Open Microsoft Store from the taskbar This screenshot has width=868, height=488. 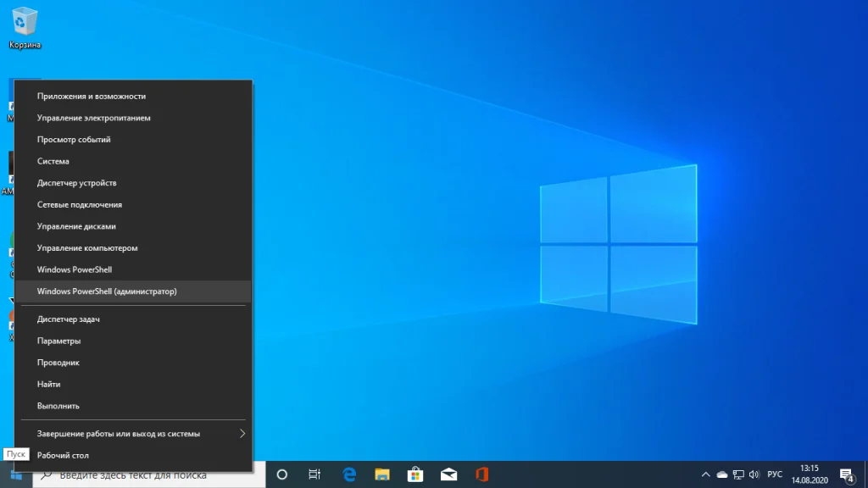[x=415, y=474]
